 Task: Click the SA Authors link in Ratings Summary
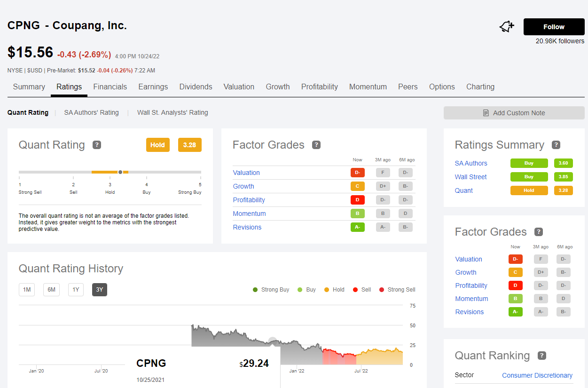click(x=471, y=163)
